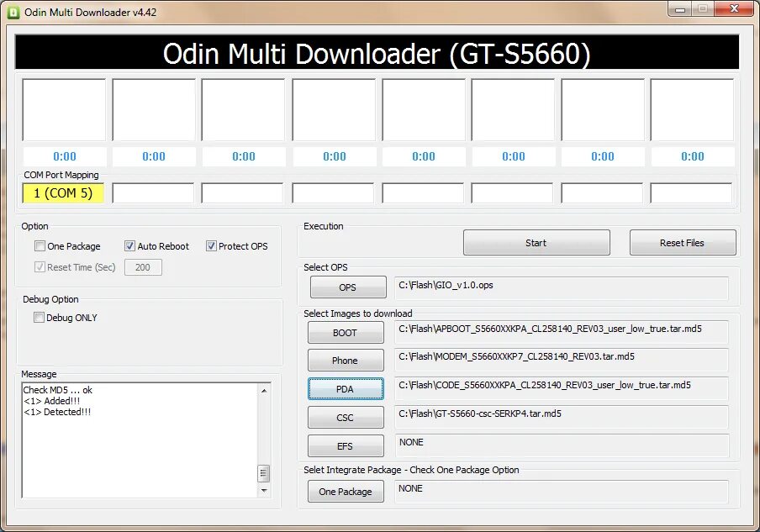Minimize the Odin window

coord(680,9)
